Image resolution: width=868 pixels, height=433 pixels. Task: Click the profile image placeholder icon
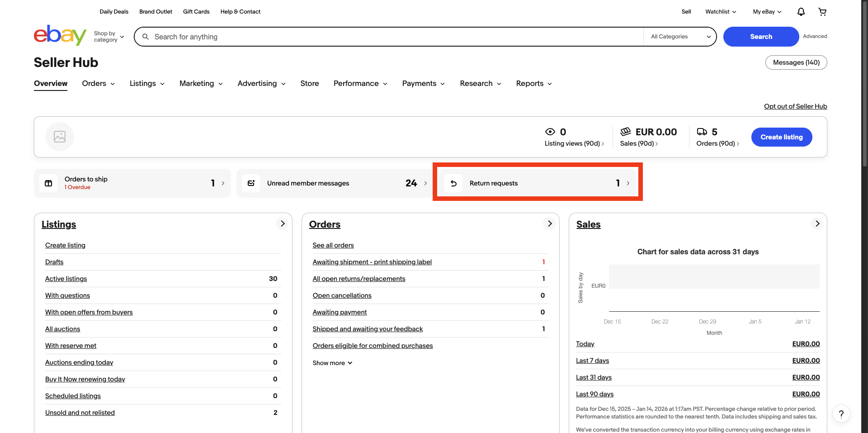tap(60, 137)
